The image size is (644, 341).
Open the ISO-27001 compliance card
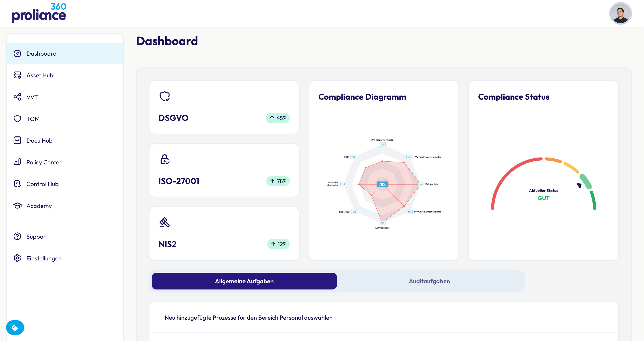click(224, 171)
